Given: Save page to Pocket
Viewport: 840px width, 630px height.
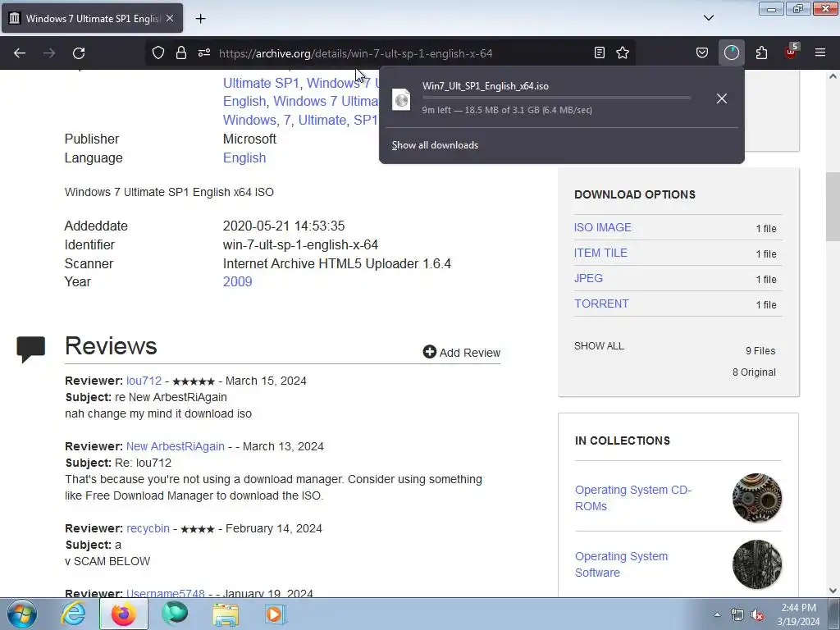Looking at the screenshot, I should click(702, 52).
